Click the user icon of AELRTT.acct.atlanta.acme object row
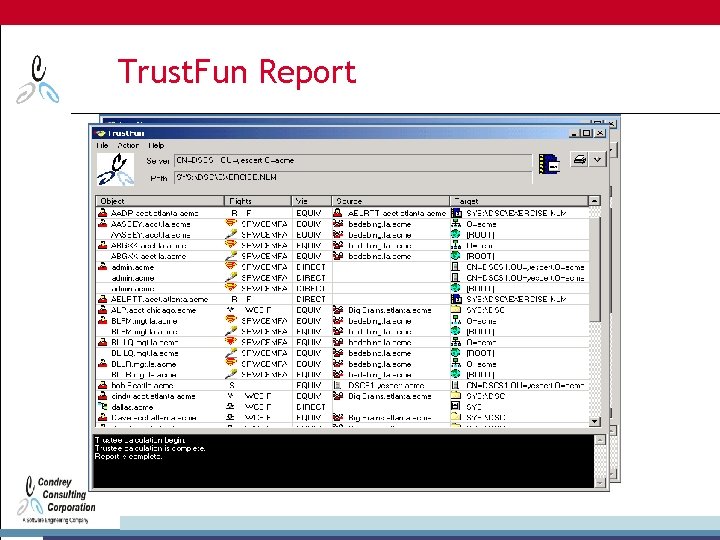 tap(103, 299)
